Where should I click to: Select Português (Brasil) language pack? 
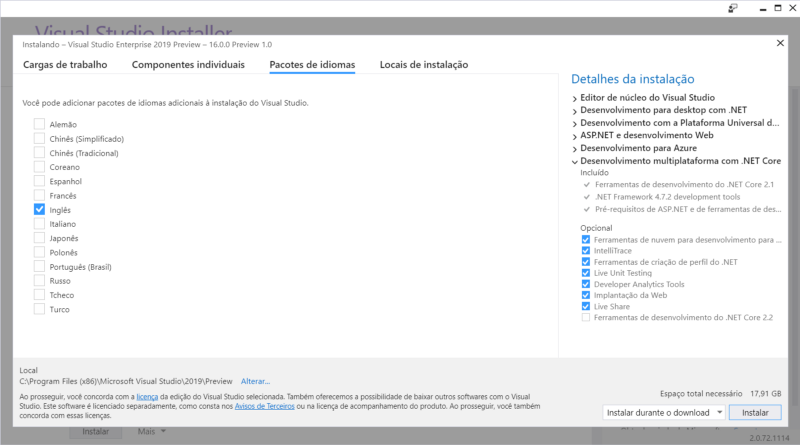pos(39,266)
